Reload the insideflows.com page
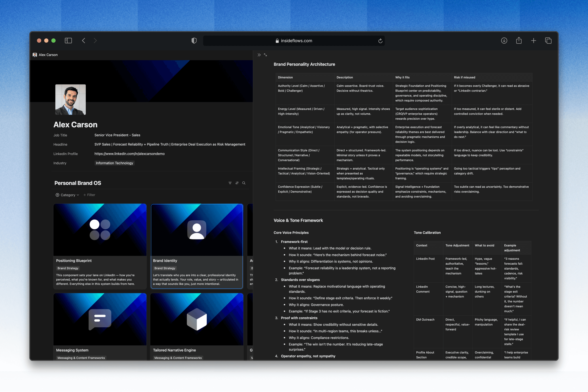The width and height of the screenshot is (588, 392). 380,41
